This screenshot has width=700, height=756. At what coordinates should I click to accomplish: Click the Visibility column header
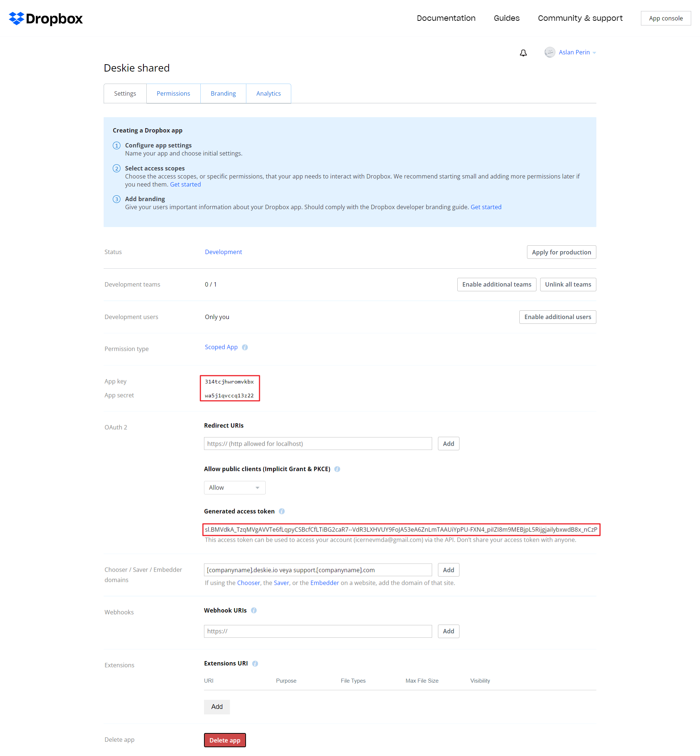click(480, 680)
